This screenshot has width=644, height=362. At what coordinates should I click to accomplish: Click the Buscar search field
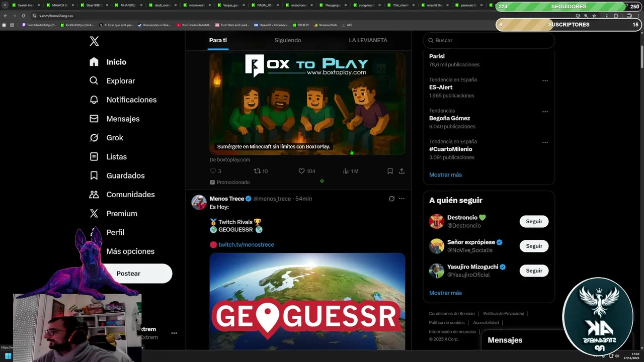(489, 40)
